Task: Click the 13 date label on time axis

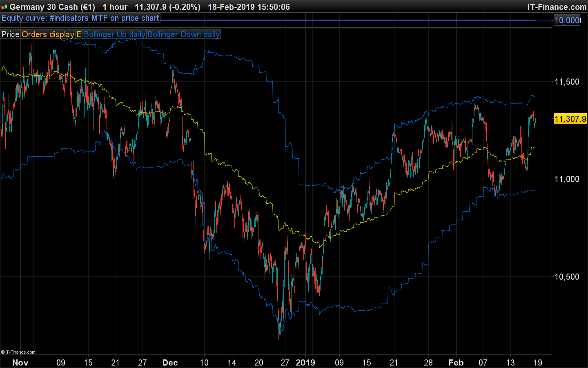Action: 510,362
